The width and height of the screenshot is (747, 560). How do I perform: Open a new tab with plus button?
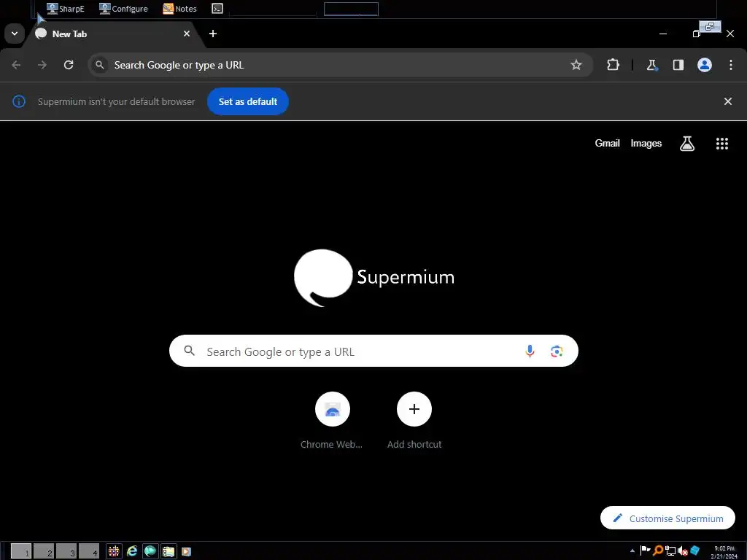pyautogui.click(x=213, y=34)
